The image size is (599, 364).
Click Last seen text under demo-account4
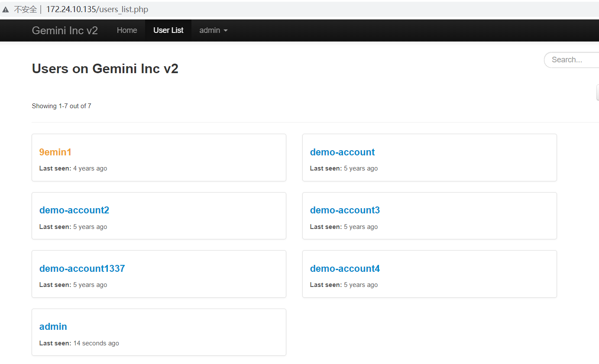tap(344, 285)
